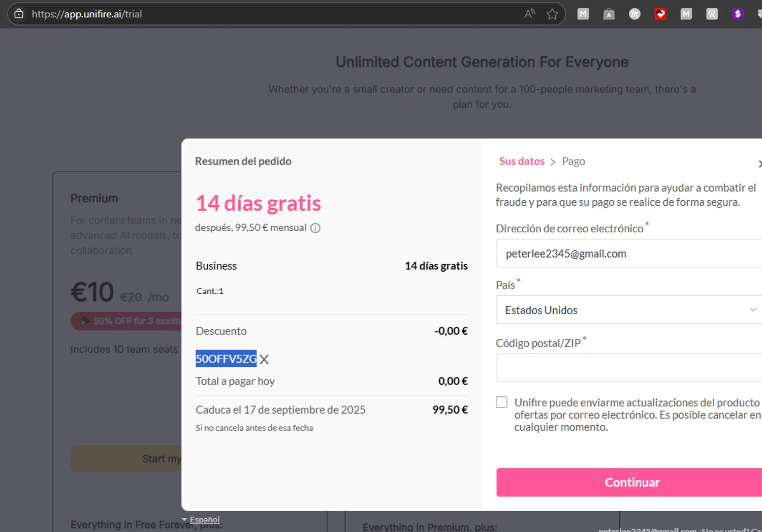Click después, 99,50 € mensual text
The width and height of the screenshot is (762, 532).
[251, 228]
